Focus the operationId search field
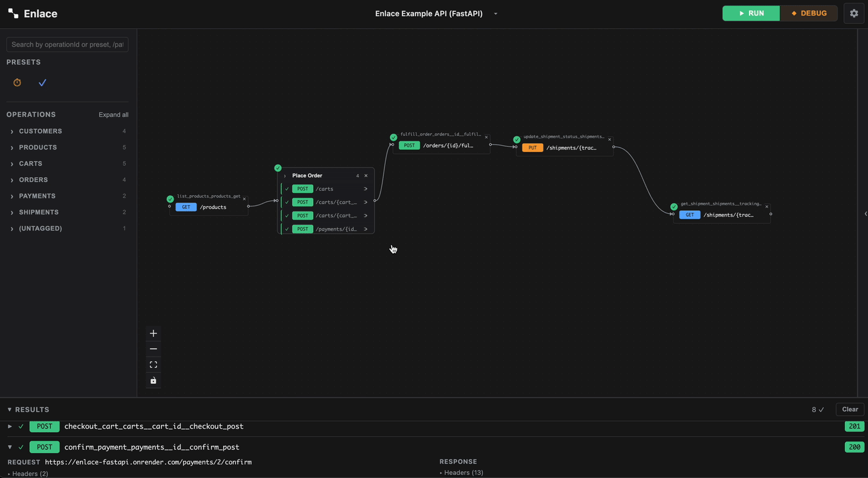 67,45
